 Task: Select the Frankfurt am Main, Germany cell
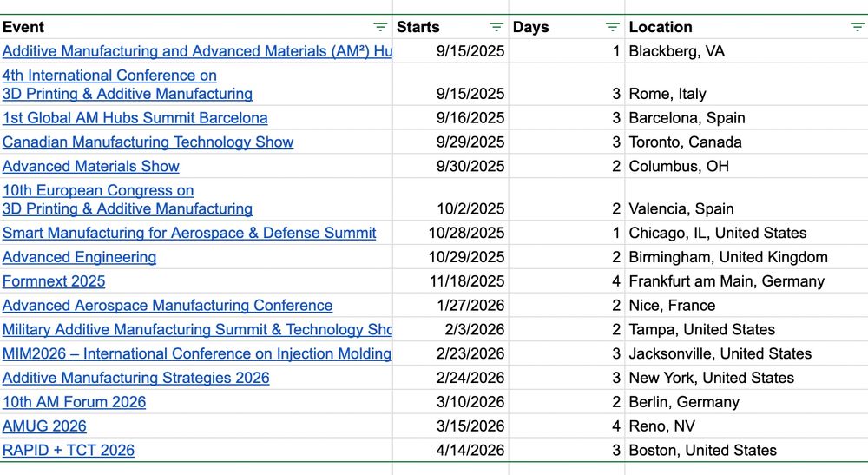727,281
